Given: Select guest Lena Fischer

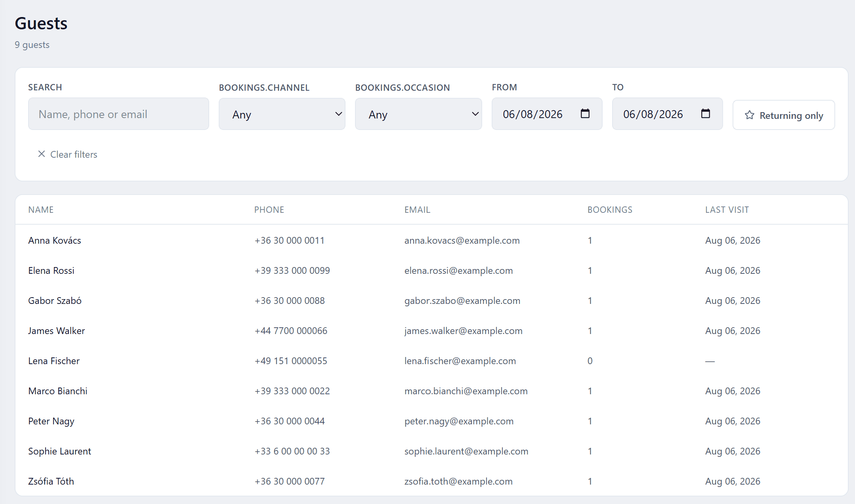Looking at the screenshot, I should coord(54,361).
